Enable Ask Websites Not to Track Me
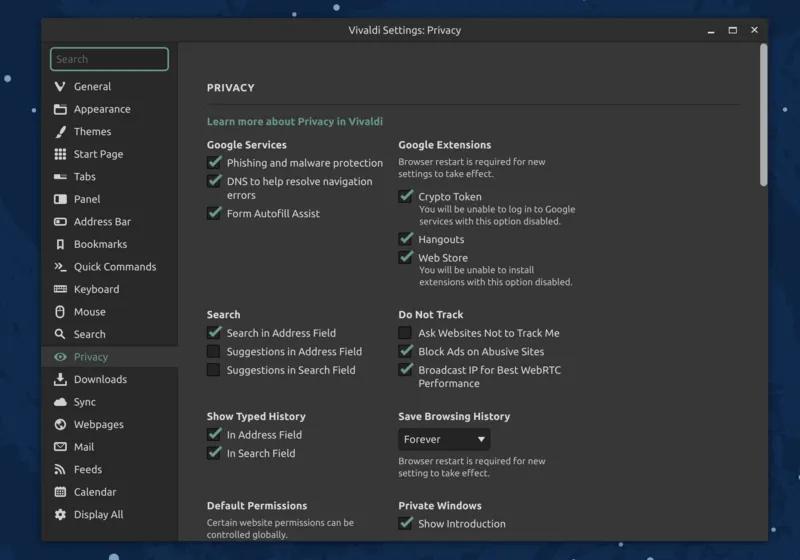The height and width of the screenshot is (560, 800). pyautogui.click(x=405, y=333)
